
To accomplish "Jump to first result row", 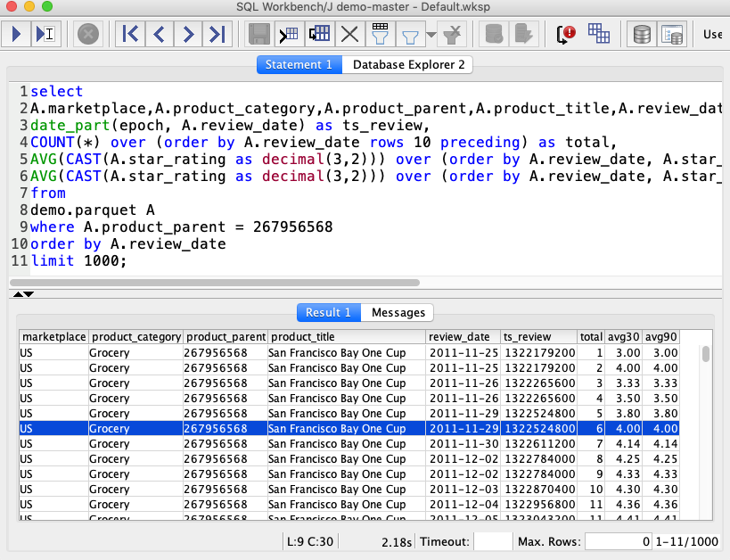I will coord(130,35).
